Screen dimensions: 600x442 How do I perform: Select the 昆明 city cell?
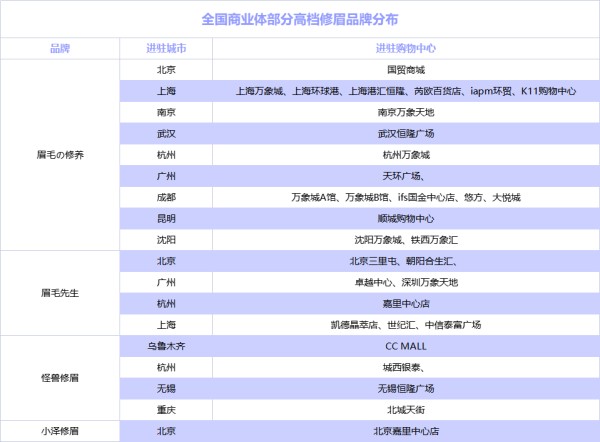(166, 219)
